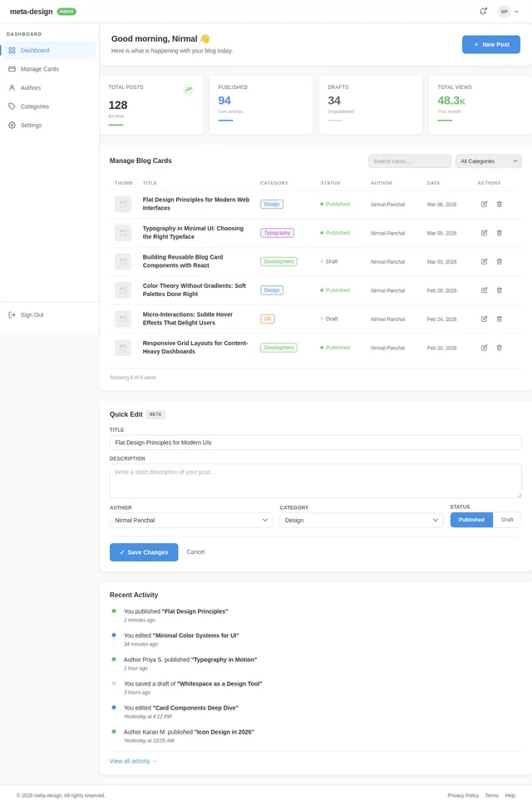Delete the Micro-Interactions blog card
Screen dimensions: 532x806
tap(500, 319)
